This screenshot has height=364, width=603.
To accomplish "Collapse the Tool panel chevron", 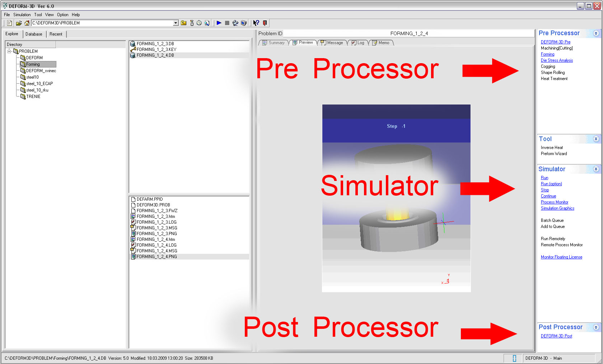I will pyautogui.click(x=596, y=139).
